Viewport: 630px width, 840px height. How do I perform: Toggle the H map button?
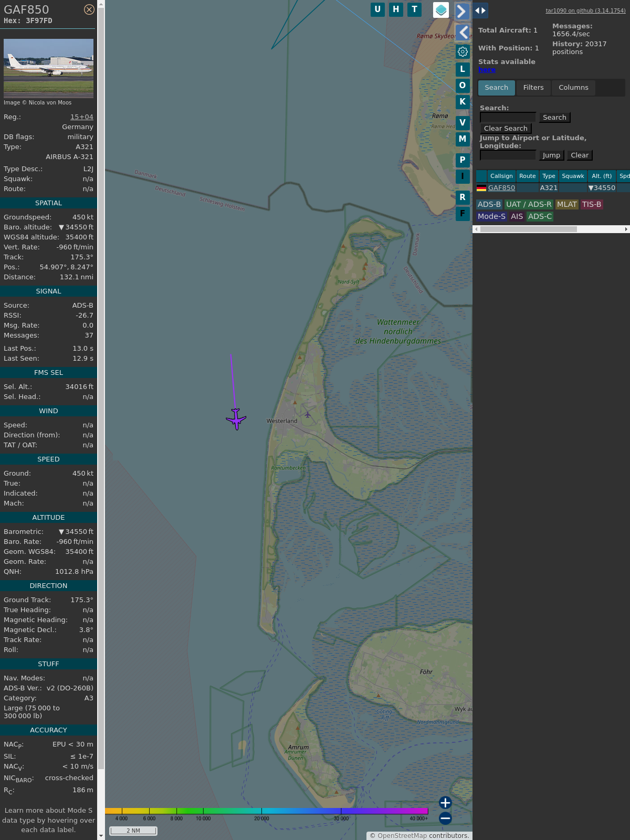click(396, 9)
